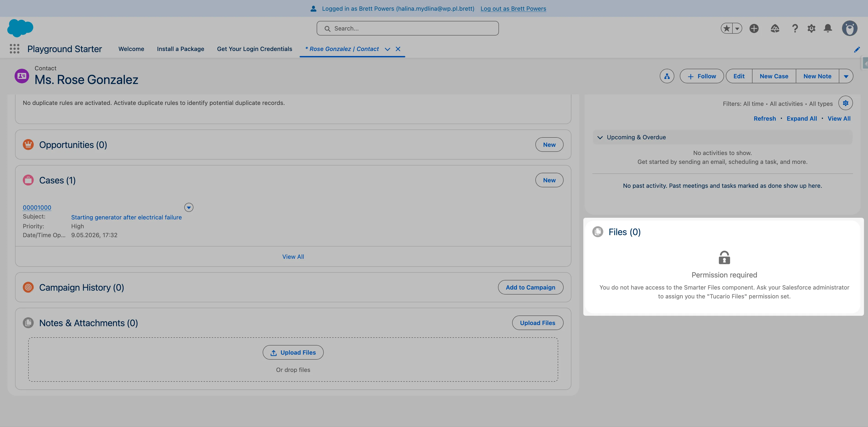The image size is (868, 427).
Task: Open Notes & Attachments (0) title
Action: click(89, 323)
